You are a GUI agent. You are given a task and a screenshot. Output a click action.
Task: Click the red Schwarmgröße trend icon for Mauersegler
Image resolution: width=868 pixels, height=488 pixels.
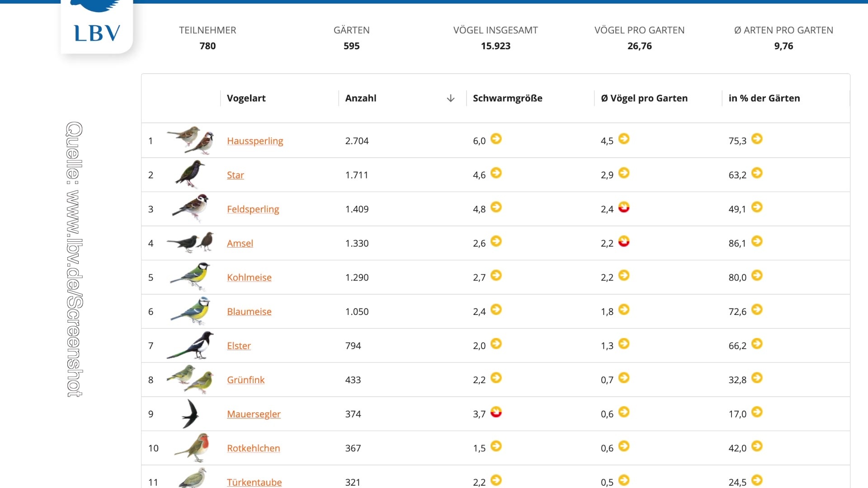click(496, 412)
